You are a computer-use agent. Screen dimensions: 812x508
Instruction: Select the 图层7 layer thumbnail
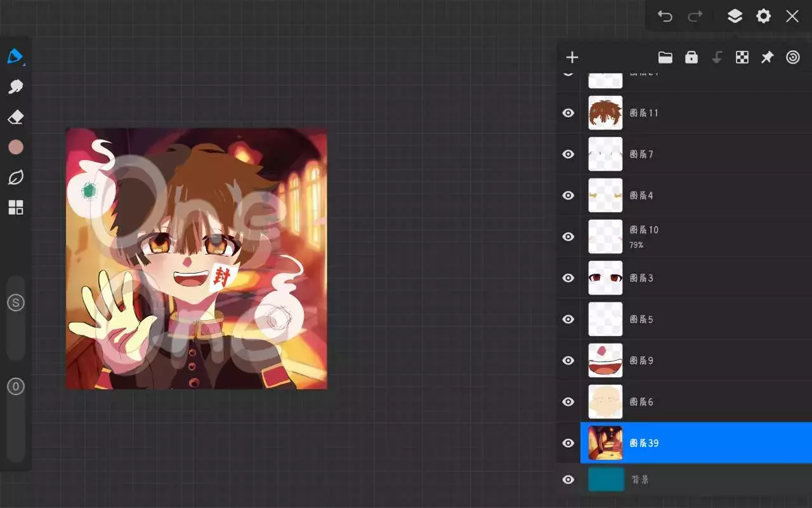pos(605,154)
